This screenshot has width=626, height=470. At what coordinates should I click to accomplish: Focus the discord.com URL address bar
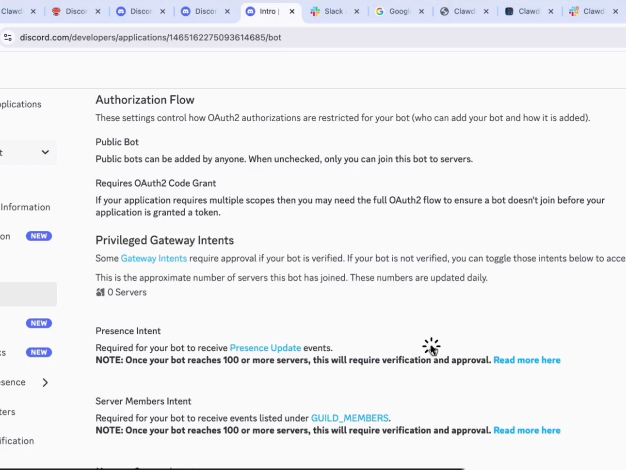[x=200, y=37]
